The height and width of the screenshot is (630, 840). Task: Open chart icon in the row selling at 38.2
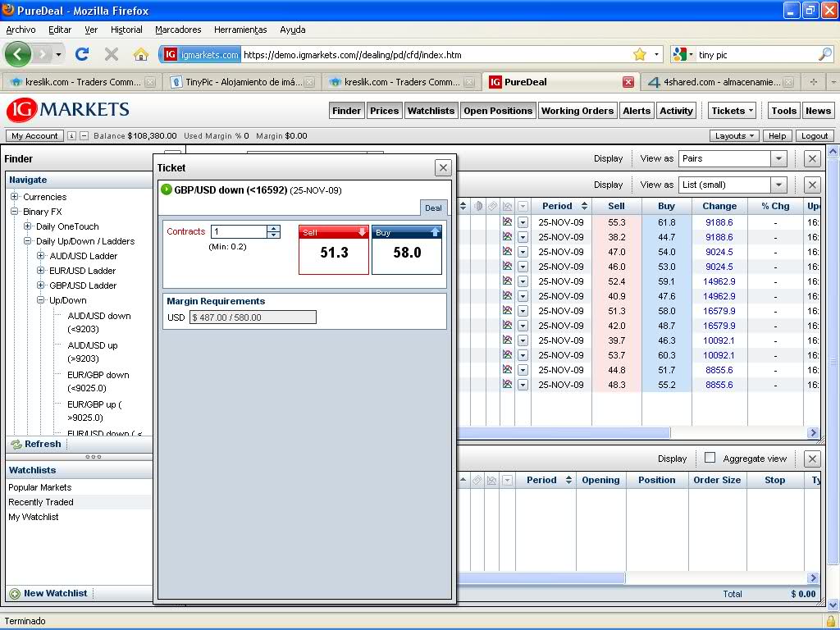507,236
